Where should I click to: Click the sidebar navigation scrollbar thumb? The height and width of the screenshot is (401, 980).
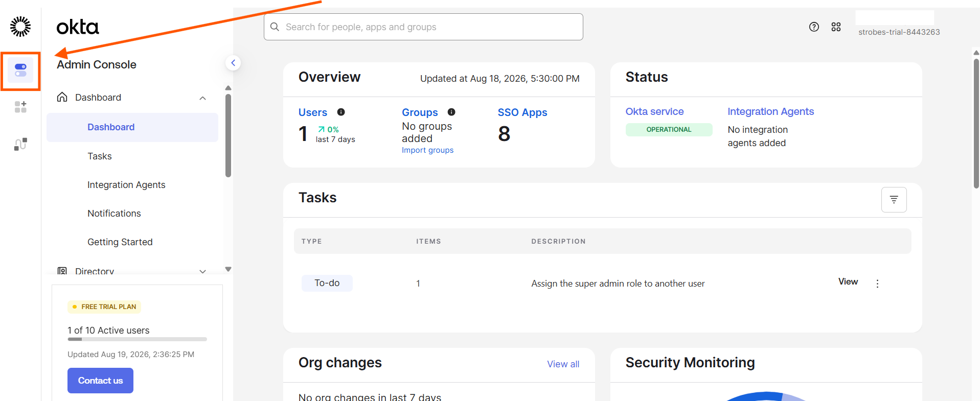[x=228, y=135]
